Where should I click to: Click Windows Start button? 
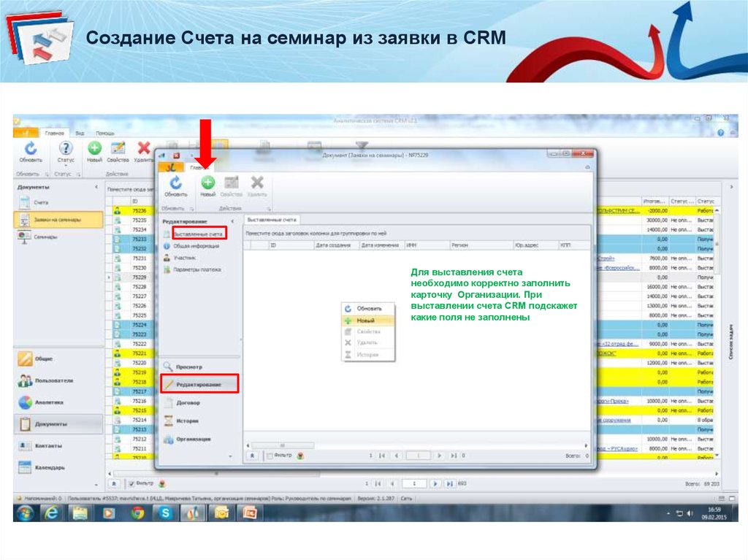point(25,513)
